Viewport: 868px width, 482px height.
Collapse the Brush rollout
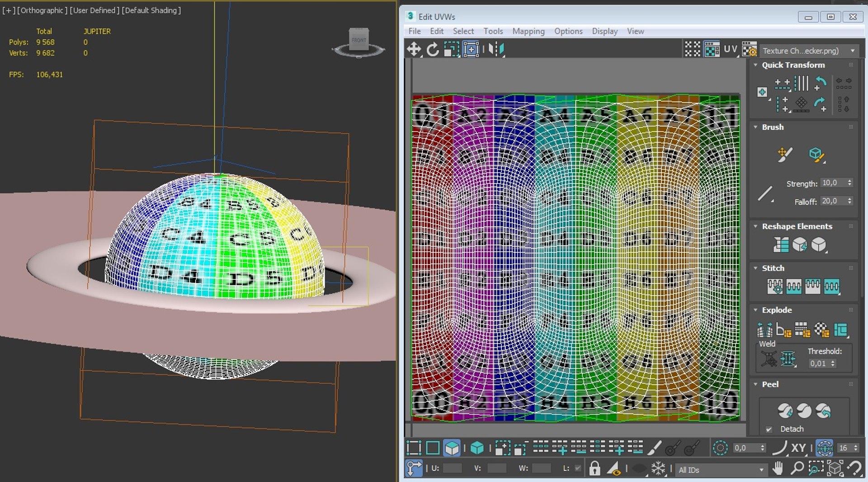click(x=755, y=127)
